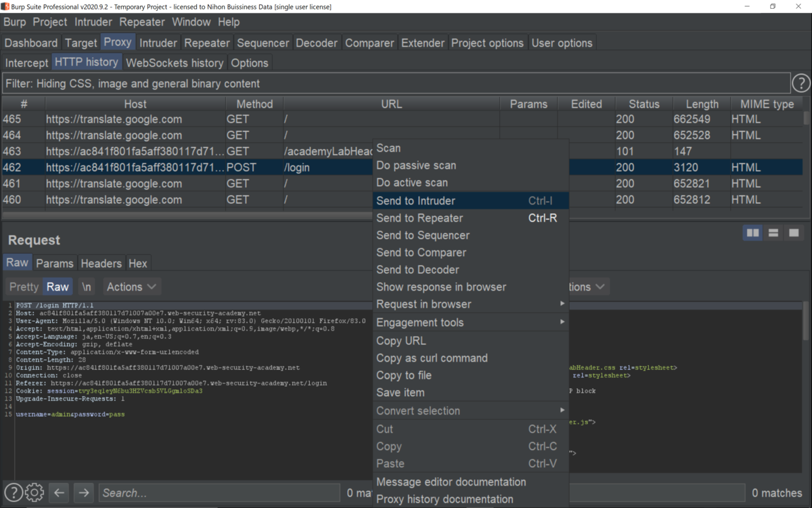Open the Intercept sub-tab
Viewport: 812px width, 508px height.
(27, 63)
